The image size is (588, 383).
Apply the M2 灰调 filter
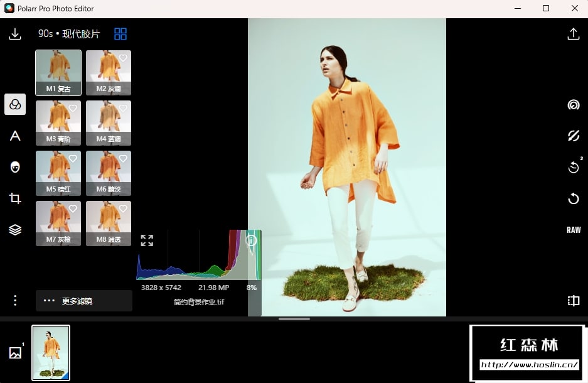(x=109, y=73)
